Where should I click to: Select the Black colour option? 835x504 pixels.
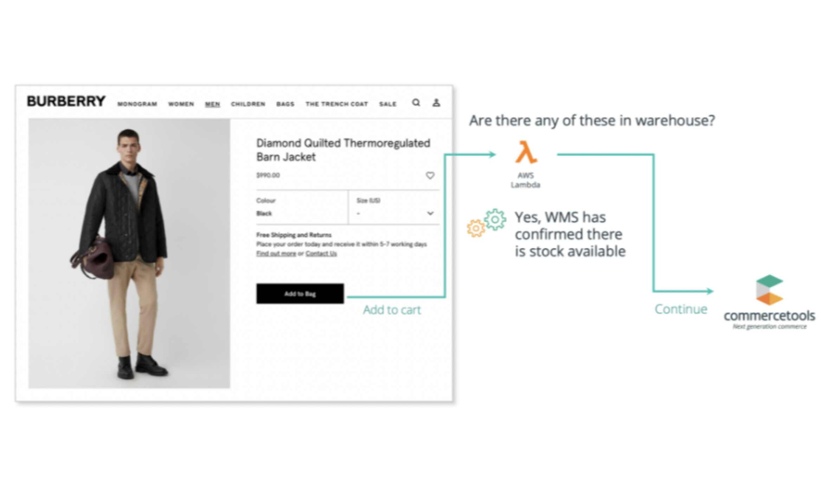(264, 213)
